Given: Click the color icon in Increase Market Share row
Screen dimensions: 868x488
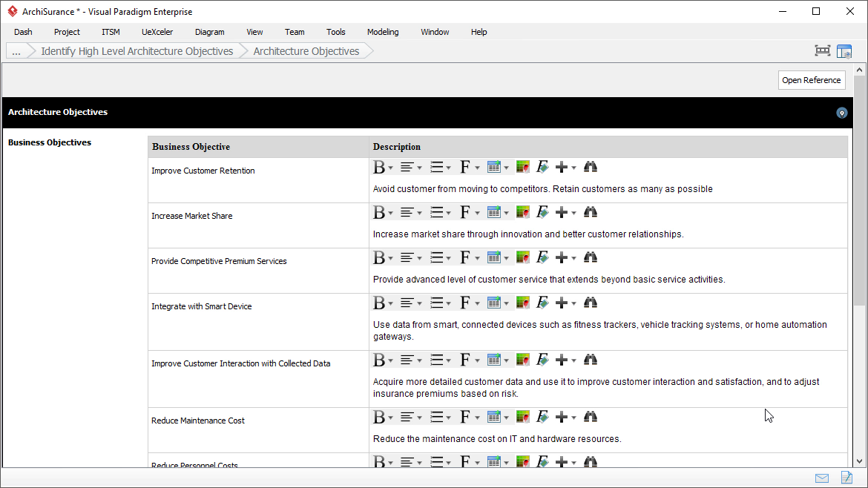Looking at the screenshot, I should (x=522, y=212).
